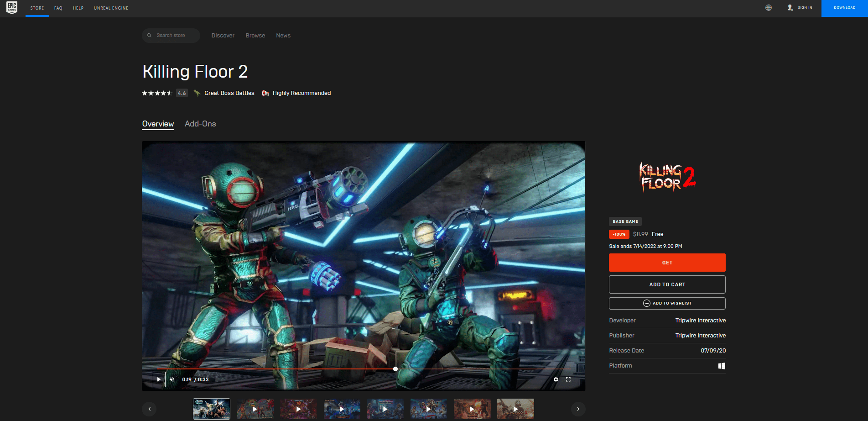868x421 pixels.
Task: Click the sale end date text
Action: (x=646, y=246)
